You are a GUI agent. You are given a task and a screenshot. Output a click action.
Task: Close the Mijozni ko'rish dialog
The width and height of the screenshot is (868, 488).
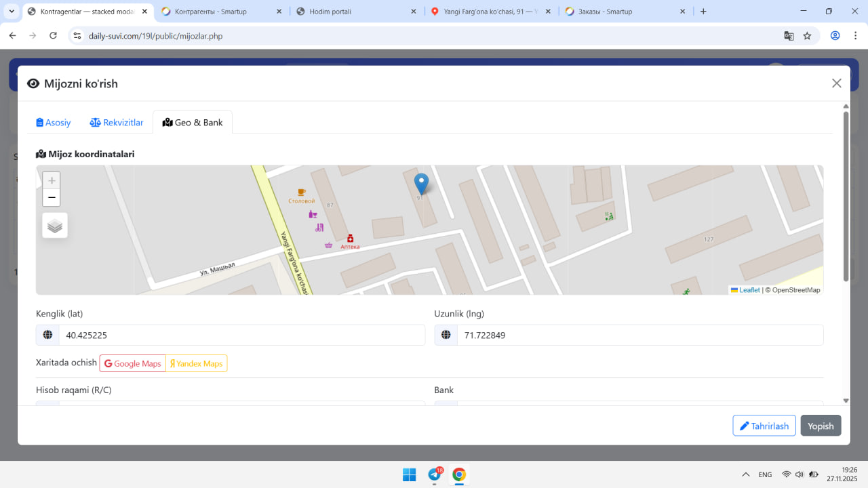836,83
